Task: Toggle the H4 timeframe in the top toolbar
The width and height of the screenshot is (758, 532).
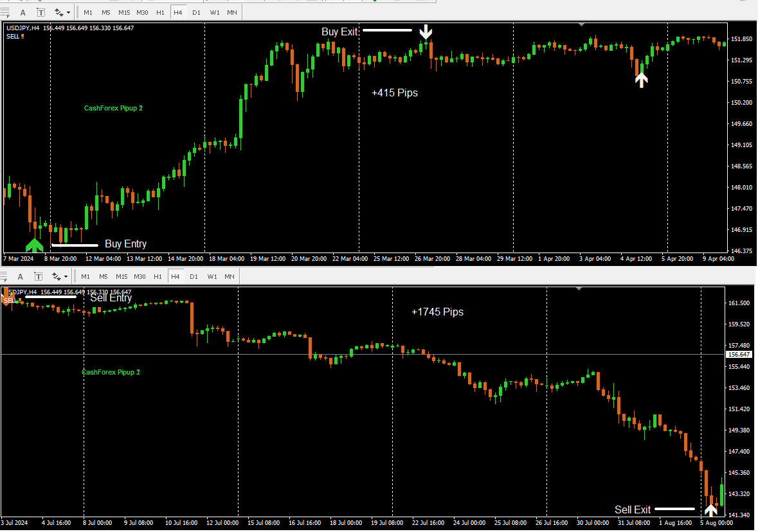Action: [178, 12]
